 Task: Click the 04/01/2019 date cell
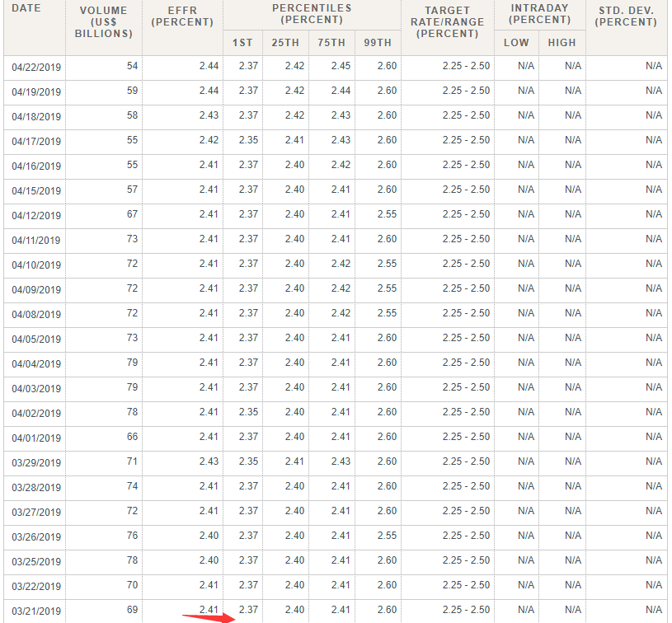pos(36,438)
